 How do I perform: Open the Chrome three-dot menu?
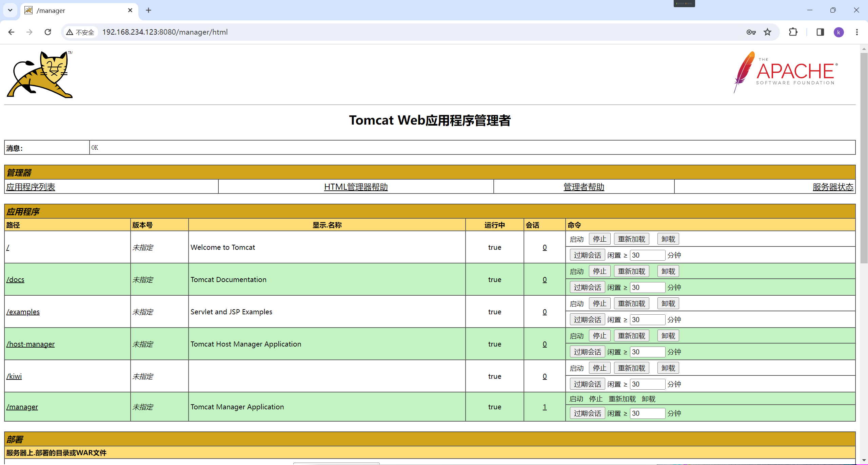tap(857, 32)
